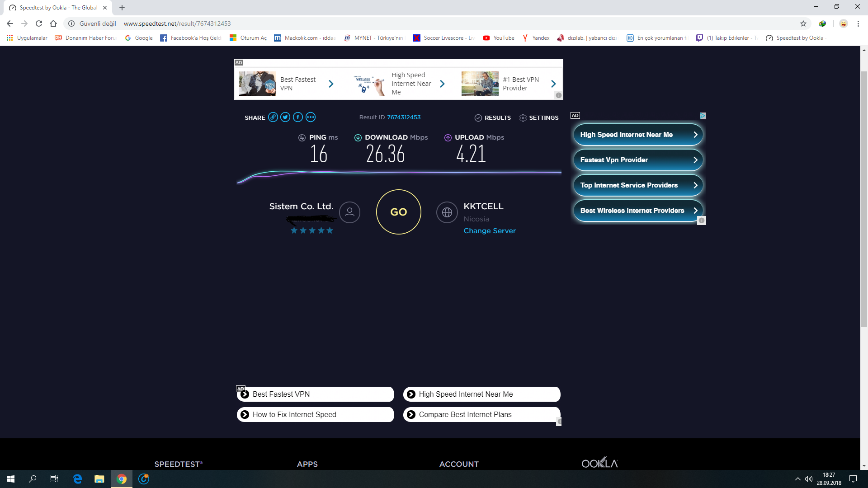Open SETTINGS with the gear icon
The image size is (868, 488).
click(x=539, y=117)
